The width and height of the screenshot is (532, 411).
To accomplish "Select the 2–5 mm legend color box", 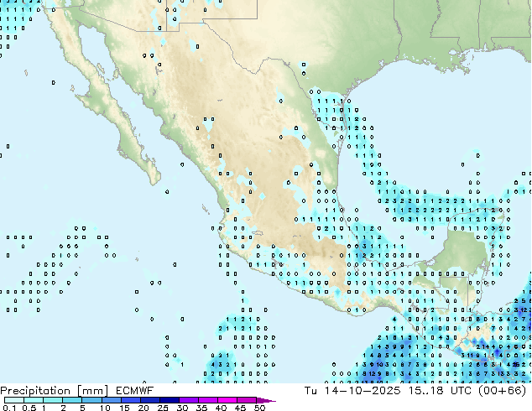I will tap(72, 400).
